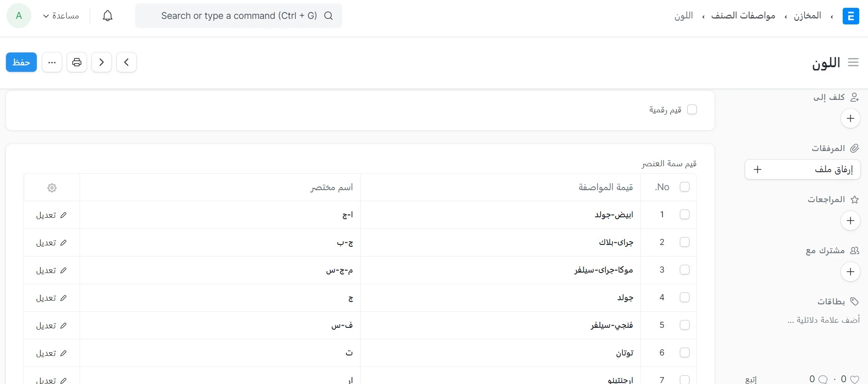Open the ERPNext home logo
868x384 pixels.
851,16
